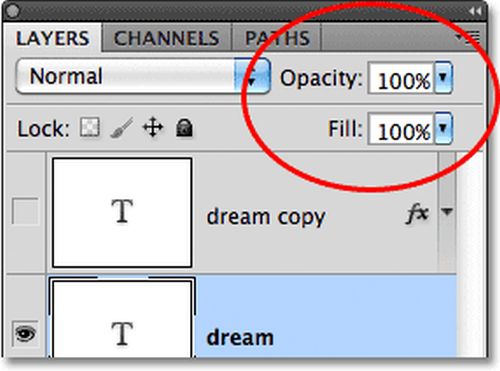Click the lock transparent pixels icon

coord(90,127)
